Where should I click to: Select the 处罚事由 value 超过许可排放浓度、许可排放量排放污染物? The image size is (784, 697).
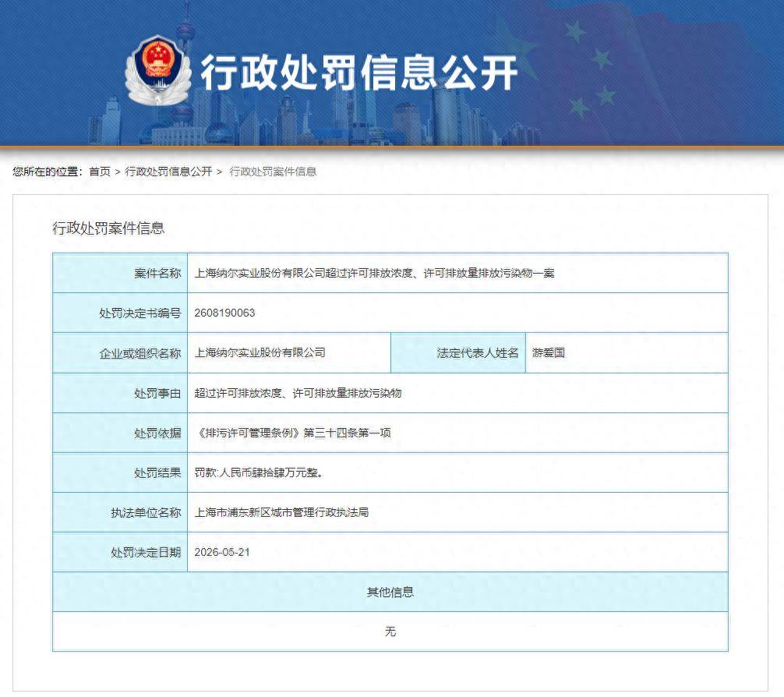pyautogui.click(x=298, y=393)
